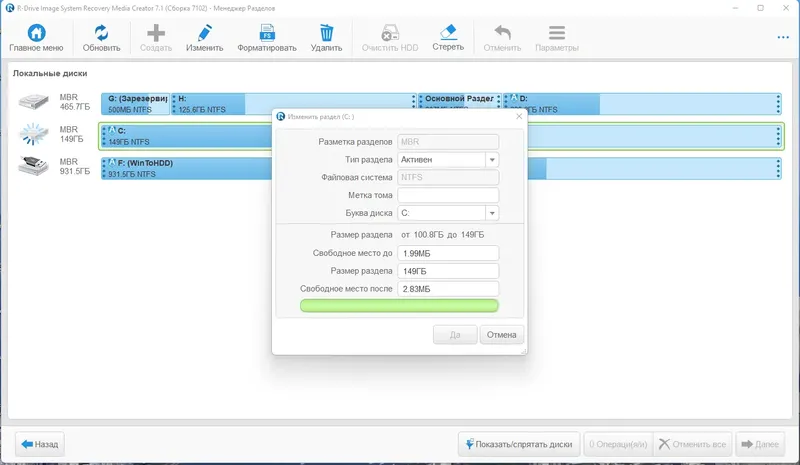
Task: Click the 'от 100.8ГБ до 149ГБ' range text
Action: pyautogui.click(x=442, y=235)
